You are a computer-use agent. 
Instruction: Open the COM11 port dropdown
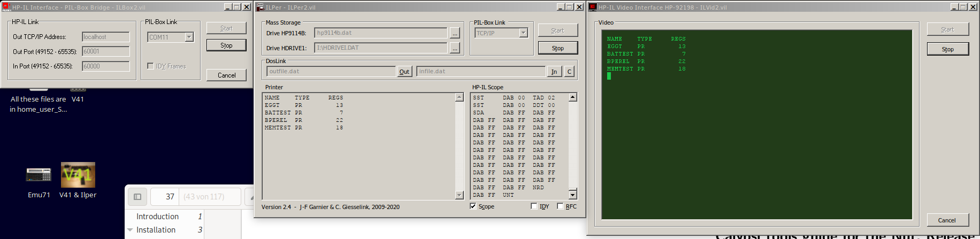189,37
